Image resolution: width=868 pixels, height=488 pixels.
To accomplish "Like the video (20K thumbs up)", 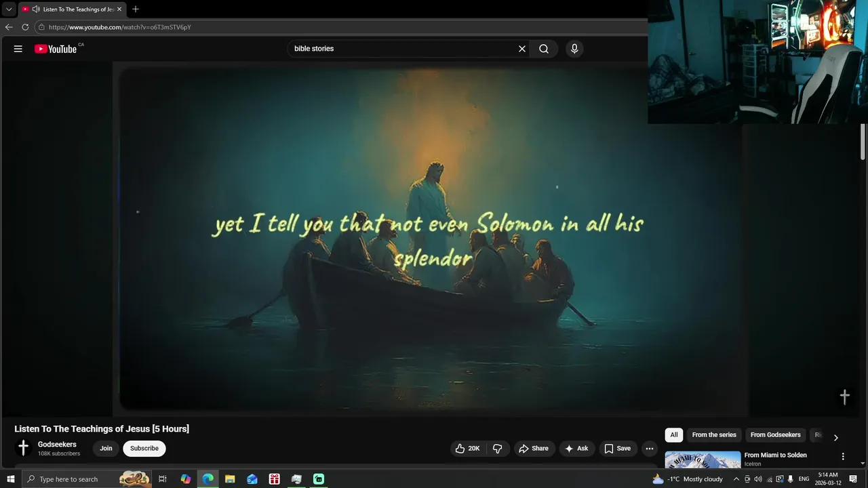I will (468, 449).
